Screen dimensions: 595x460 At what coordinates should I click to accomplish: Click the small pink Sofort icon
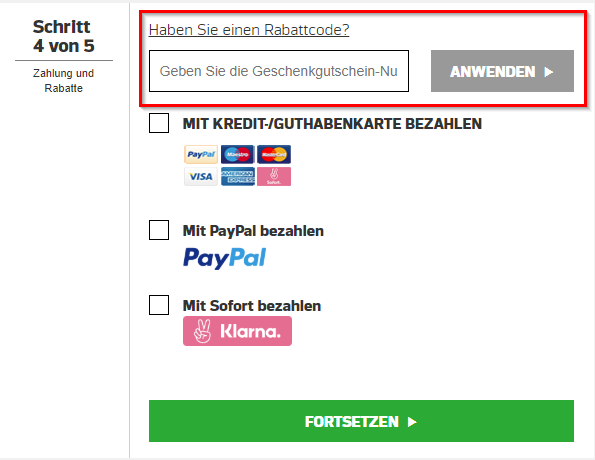274,176
